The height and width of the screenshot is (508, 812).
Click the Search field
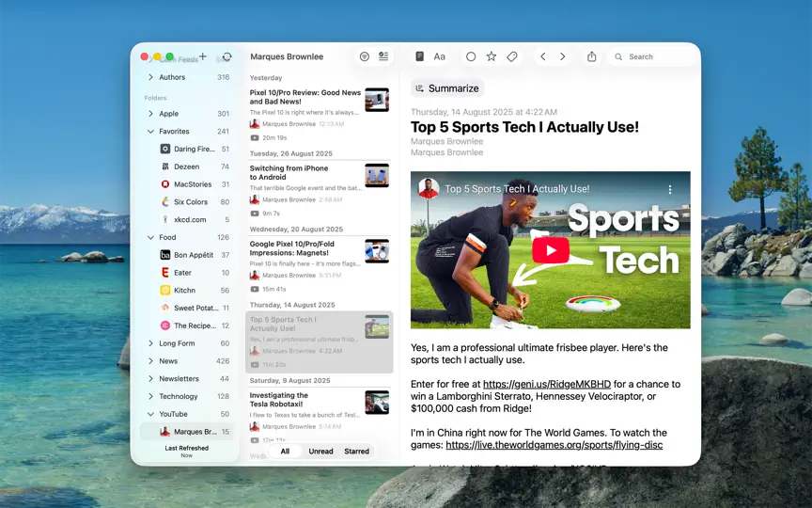click(652, 56)
